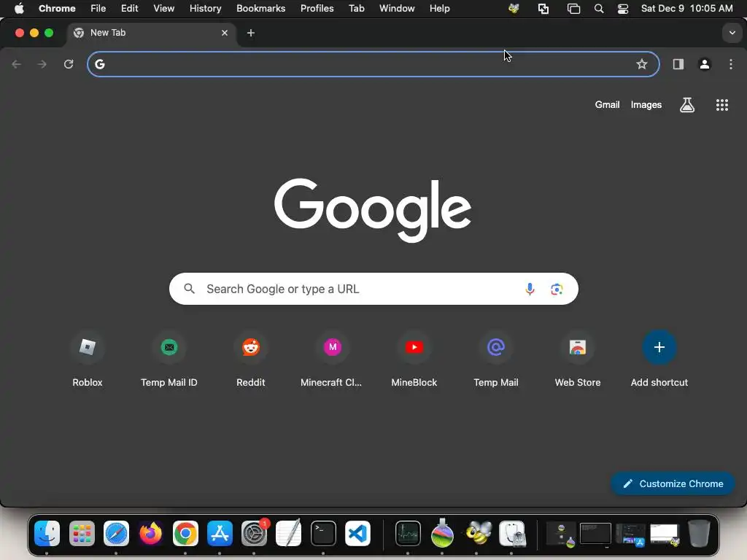Select the New Tab tab
Screen dimensions: 747x560
152,33
